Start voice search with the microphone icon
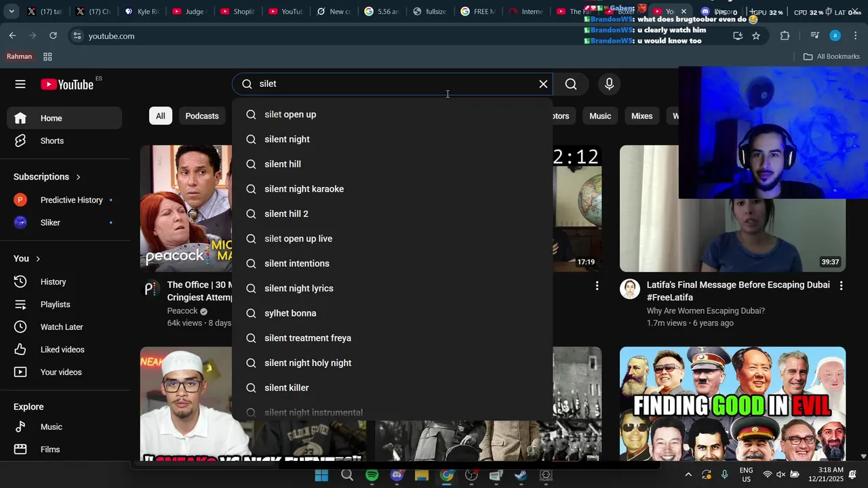This screenshot has width=868, height=488. pos(609,84)
